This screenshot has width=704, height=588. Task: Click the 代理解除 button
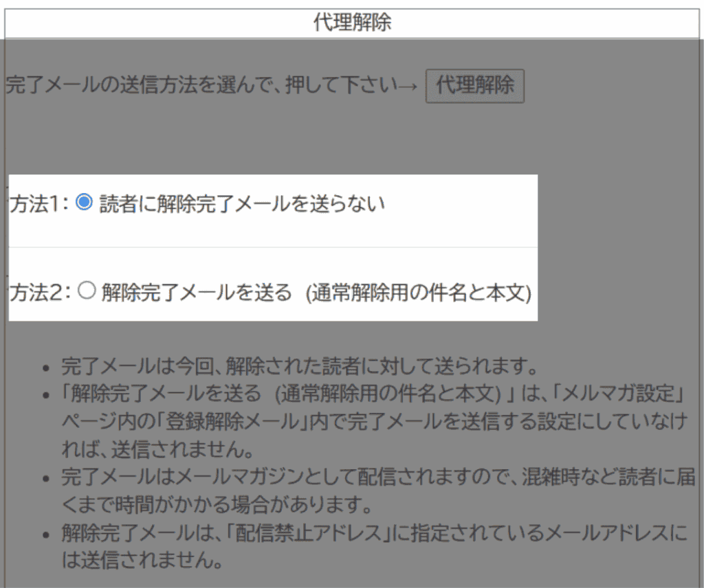tap(474, 86)
